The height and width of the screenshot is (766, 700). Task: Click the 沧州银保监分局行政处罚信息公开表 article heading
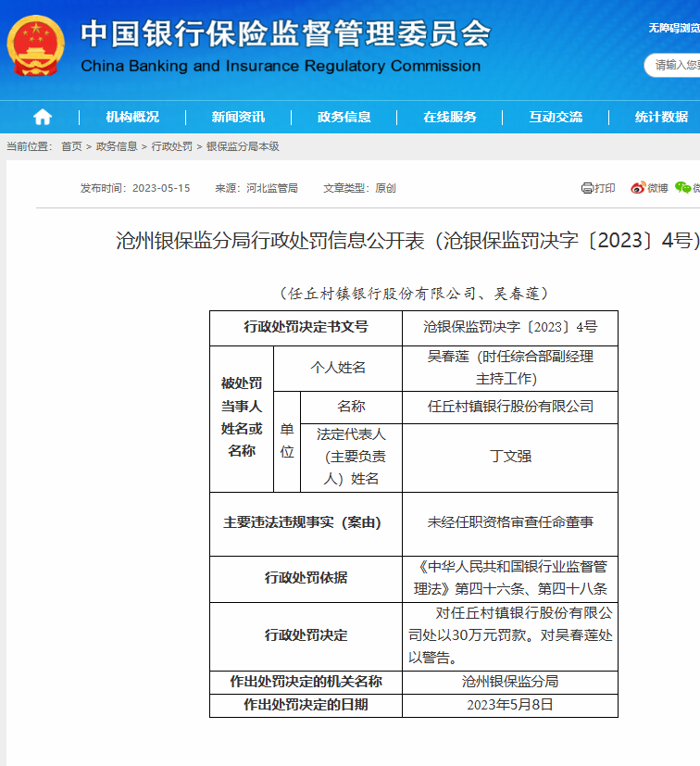(x=407, y=241)
